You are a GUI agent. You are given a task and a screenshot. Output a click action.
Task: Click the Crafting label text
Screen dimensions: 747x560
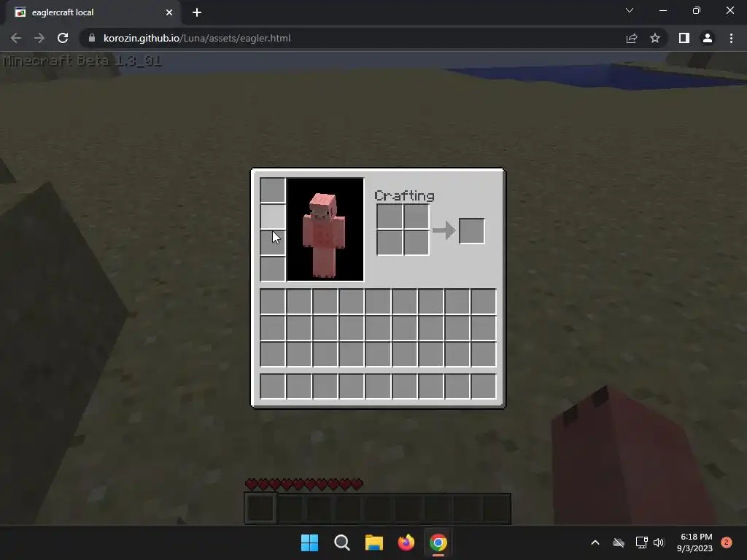coord(404,195)
